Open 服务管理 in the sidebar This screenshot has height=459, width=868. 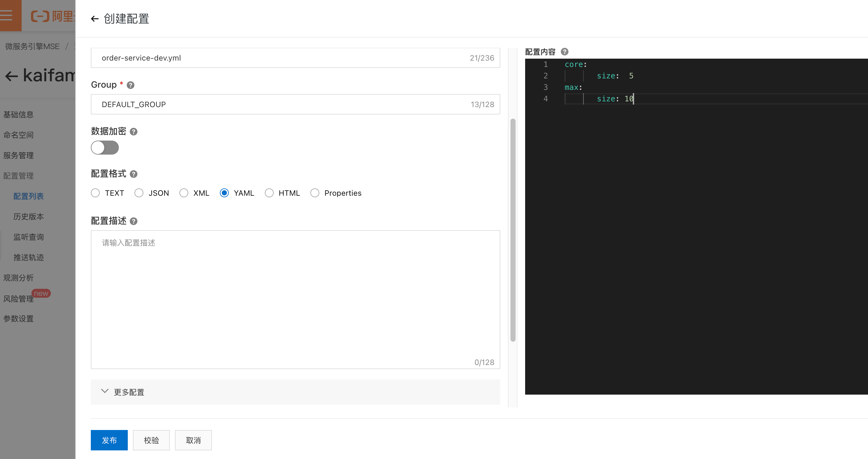[18, 155]
